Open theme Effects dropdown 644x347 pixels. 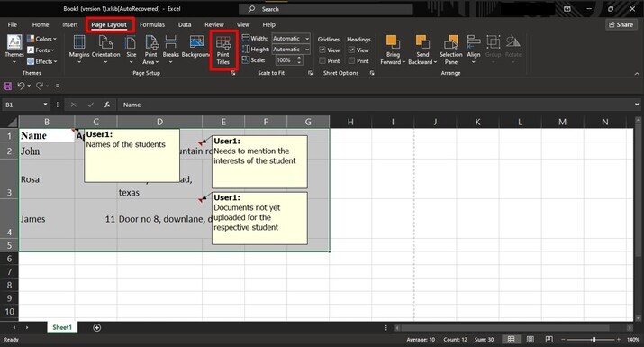point(42,61)
